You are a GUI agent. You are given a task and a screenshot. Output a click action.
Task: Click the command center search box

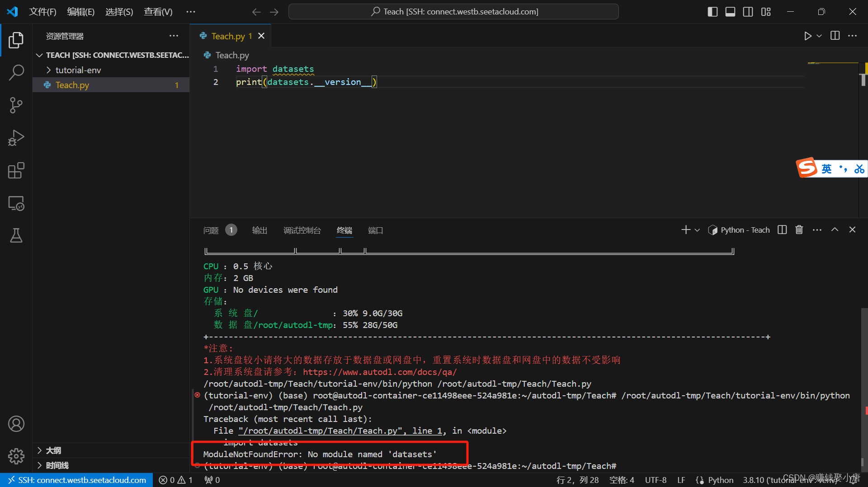[x=453, y=12]
